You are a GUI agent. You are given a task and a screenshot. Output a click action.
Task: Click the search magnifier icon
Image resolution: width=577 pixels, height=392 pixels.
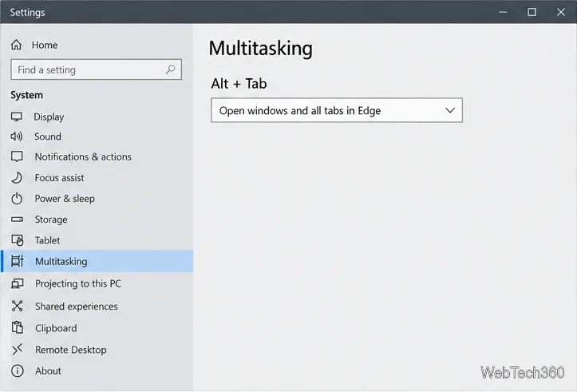pyautogui.click(x=170, y=69)
